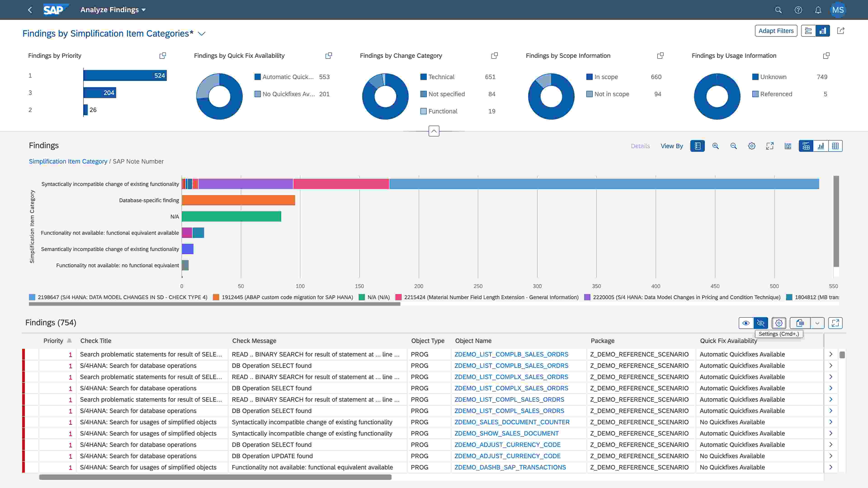Open the notifications bell
This screenshot has height=488, width=868.
(818, 10)
